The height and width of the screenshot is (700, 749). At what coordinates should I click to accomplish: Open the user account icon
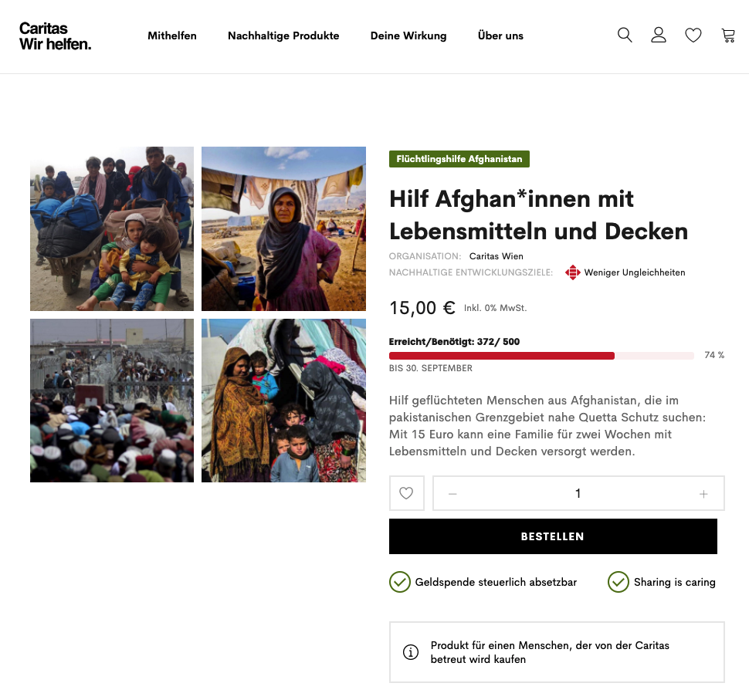658,35
